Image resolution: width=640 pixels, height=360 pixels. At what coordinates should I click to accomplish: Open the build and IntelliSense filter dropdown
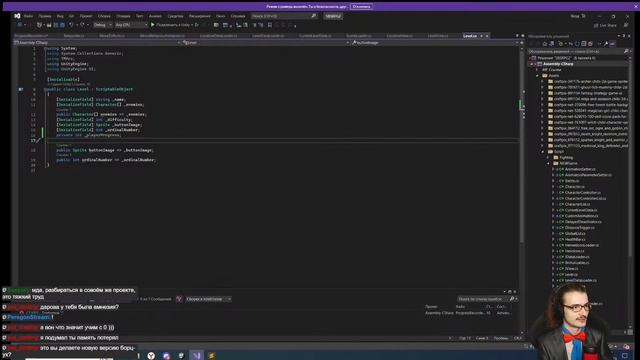point(208,299)
